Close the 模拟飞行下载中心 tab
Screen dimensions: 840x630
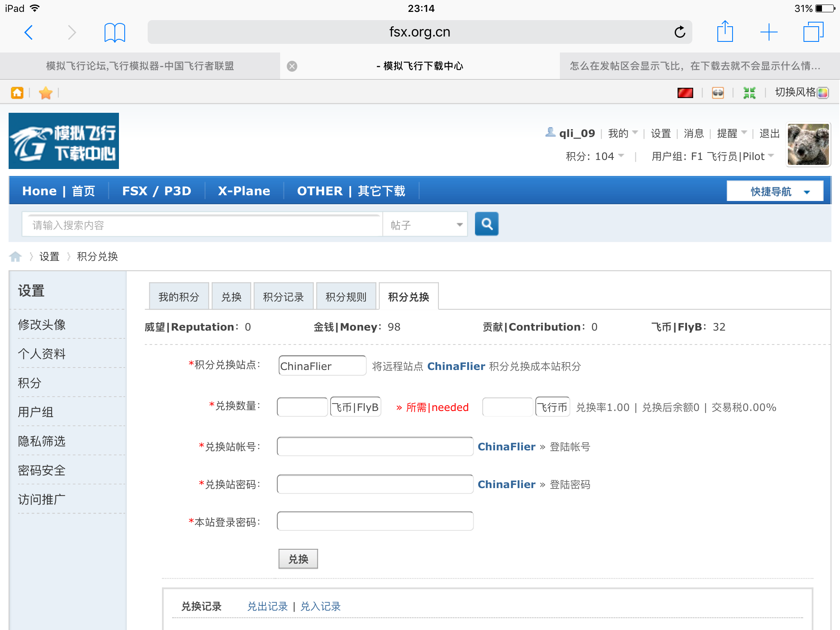click(x=292, y=66)
